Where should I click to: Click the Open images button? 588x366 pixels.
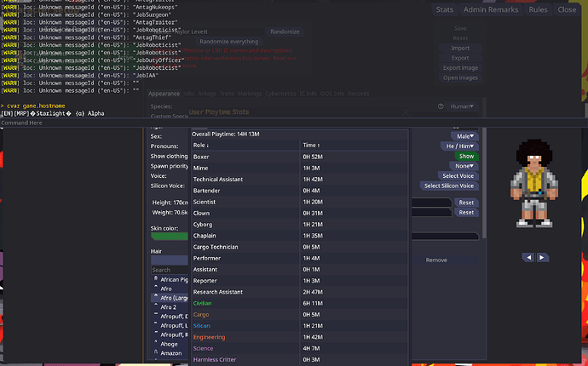point(460,78)
